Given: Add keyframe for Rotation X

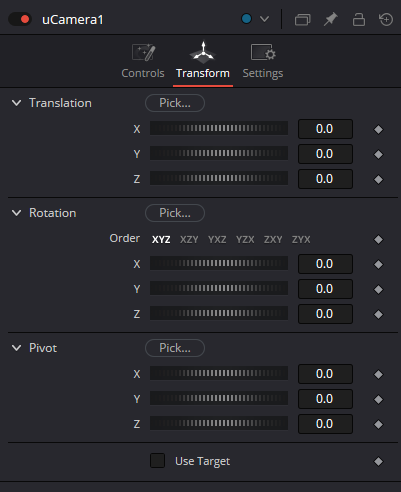Looking at the screenshot, I should (378, 264).
